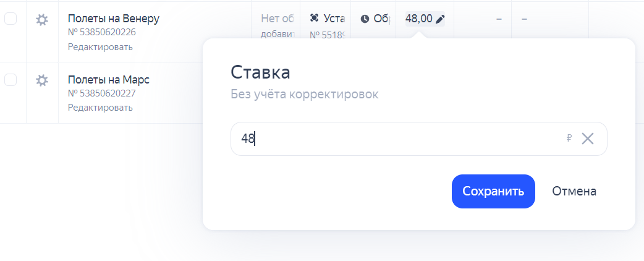Click campaign number 53850620226
Image resolution: width=644 pixels, height=261 pixels.
(102, 33)
